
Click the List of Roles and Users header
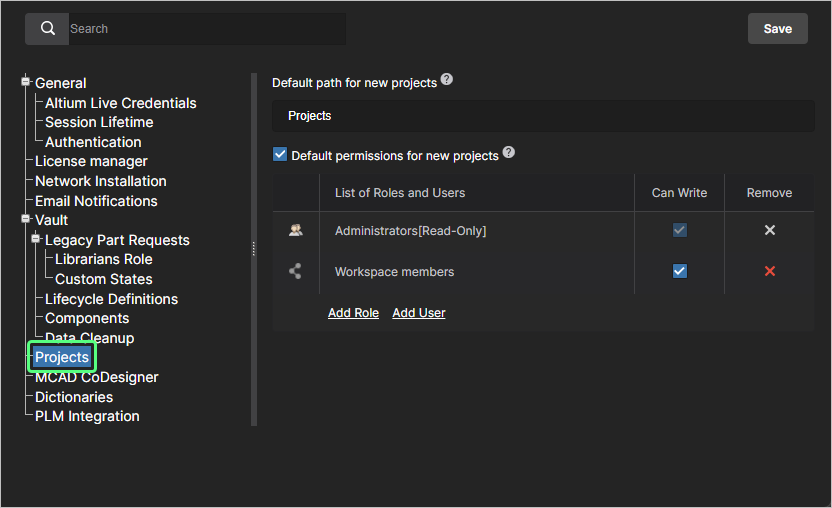[400, 193]
